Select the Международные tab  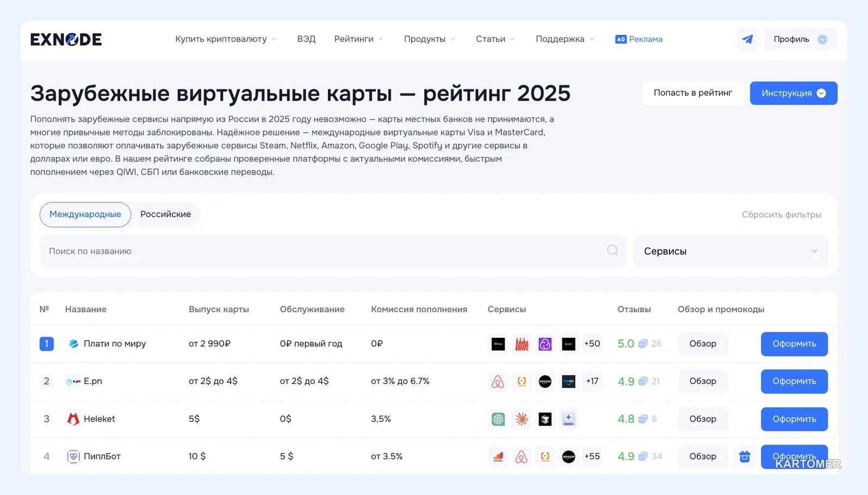click(85, 214)
